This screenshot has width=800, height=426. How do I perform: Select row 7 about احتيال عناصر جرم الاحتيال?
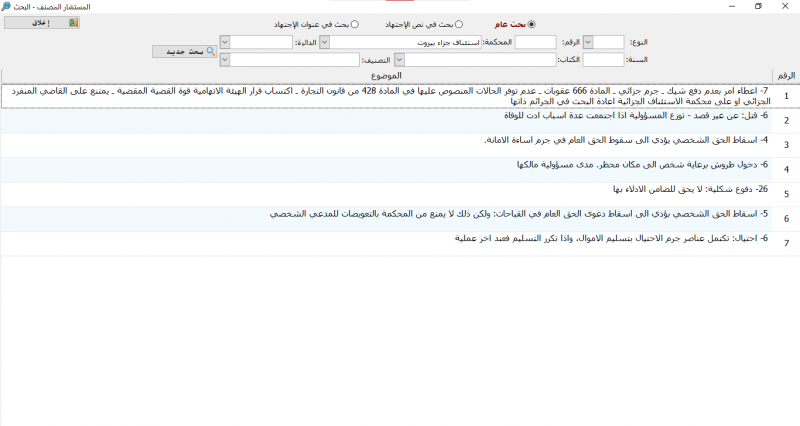pyautogui.click(x=386, y=243)
